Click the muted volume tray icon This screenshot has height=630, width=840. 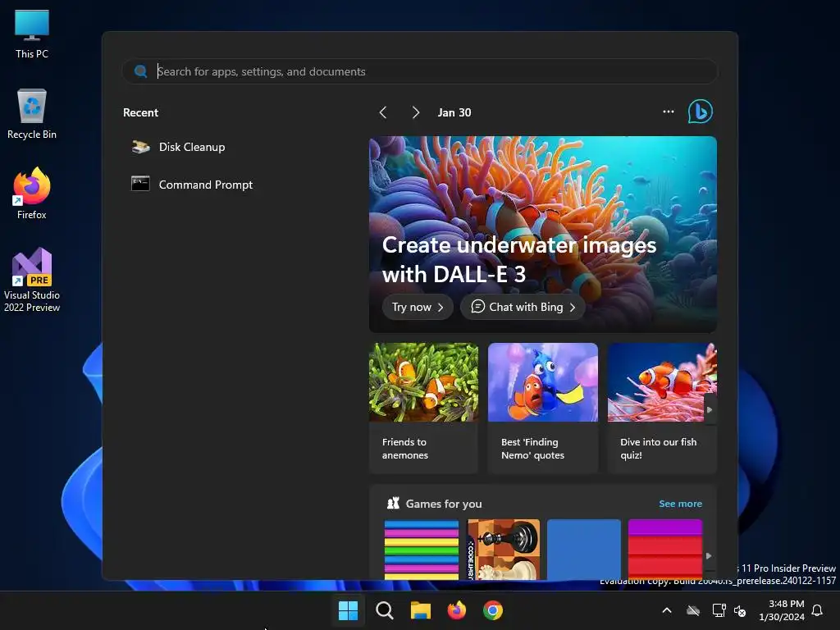(741, 610)
